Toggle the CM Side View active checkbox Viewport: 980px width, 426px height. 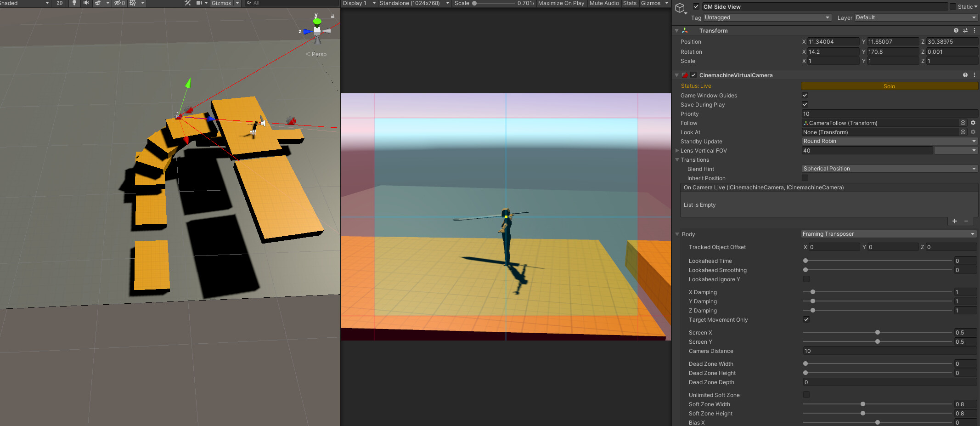coord(696,6)
